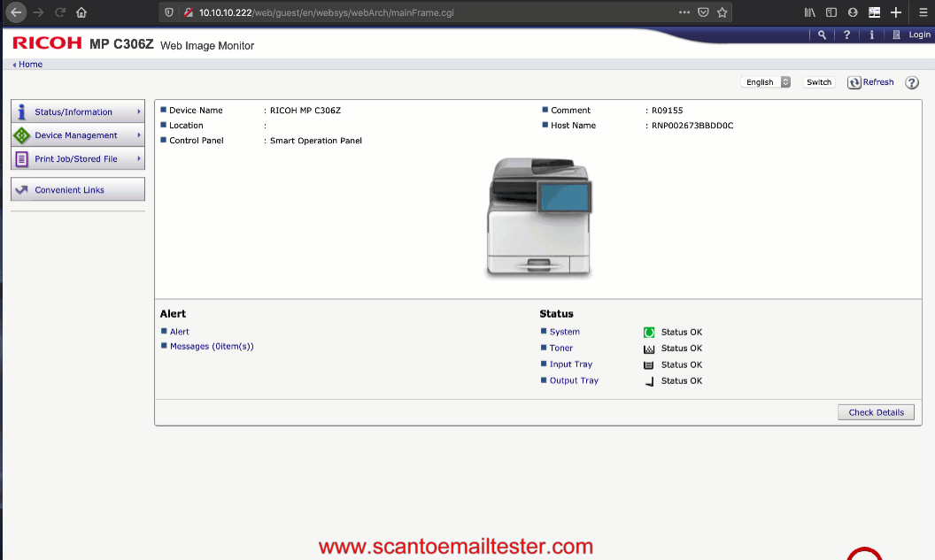The height and width of the screenshot is (560, 935).
Task: Open the English language dropdown
Action: [767, 82]
